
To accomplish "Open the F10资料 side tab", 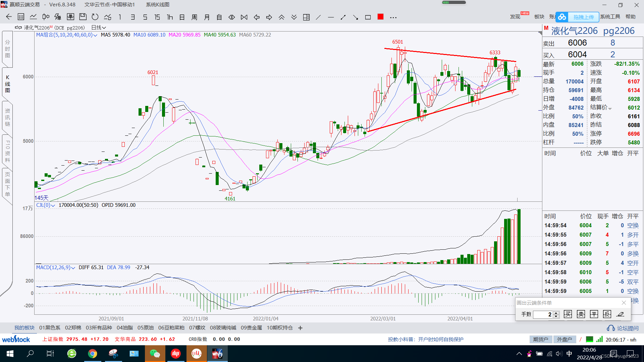I will (7, 151).
